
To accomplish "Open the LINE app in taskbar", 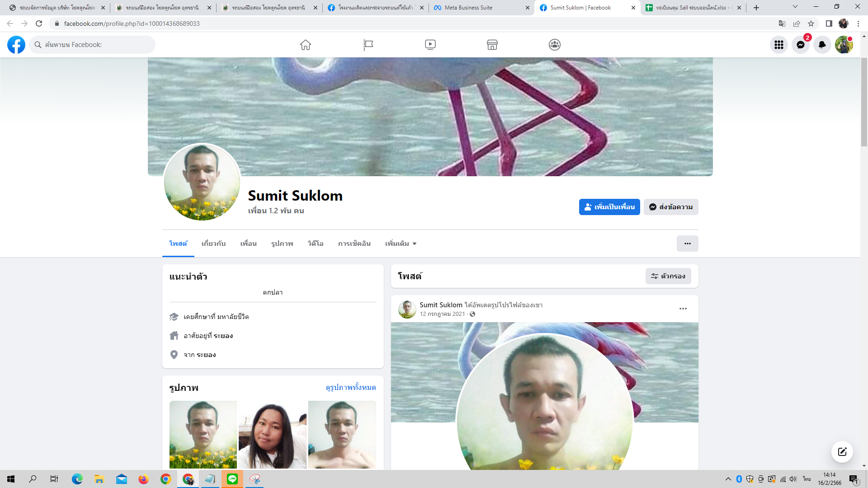I will pyautogui.click(x=232, y=479).
